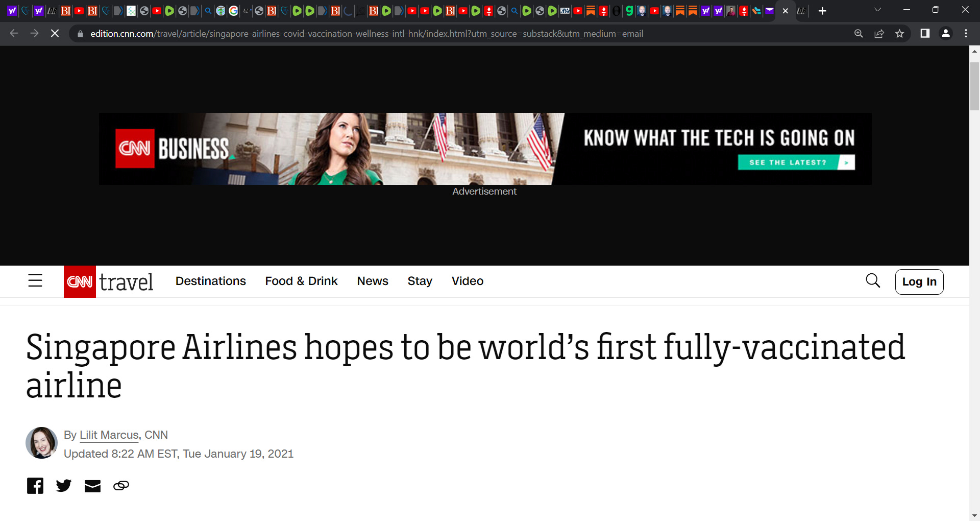Switch to the purple envelope mail tab

(769, 11)
